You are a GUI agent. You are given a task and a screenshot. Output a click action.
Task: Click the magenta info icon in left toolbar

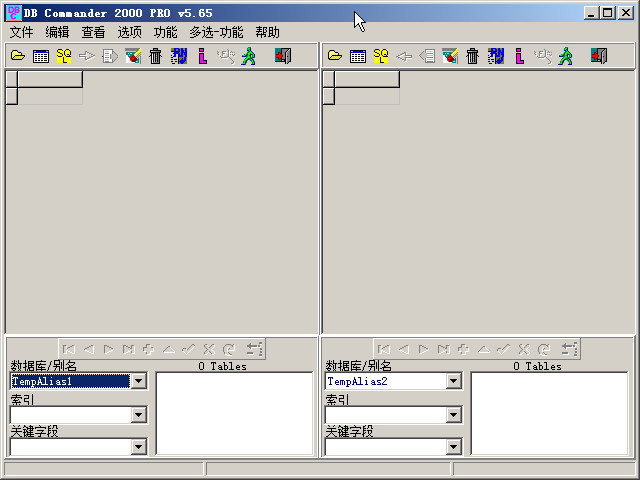(202, 56)
